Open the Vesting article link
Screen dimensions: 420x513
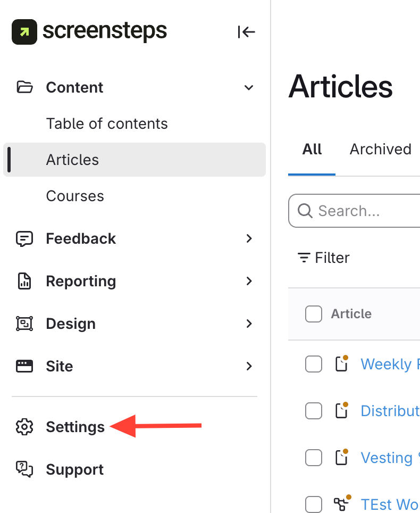click(x=387, y=458)
